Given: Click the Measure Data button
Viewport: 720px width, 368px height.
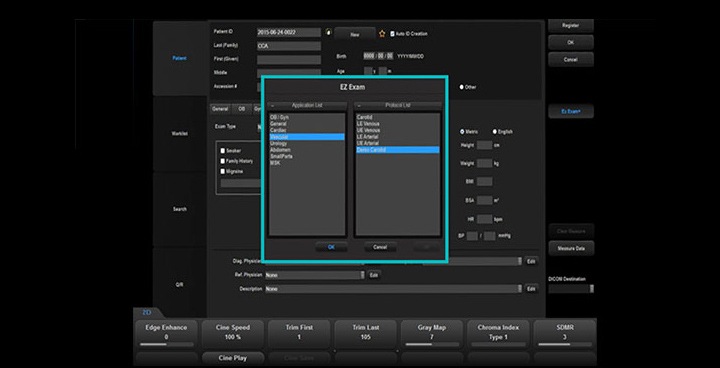Looking at the screenshot, I should [571, 248].
